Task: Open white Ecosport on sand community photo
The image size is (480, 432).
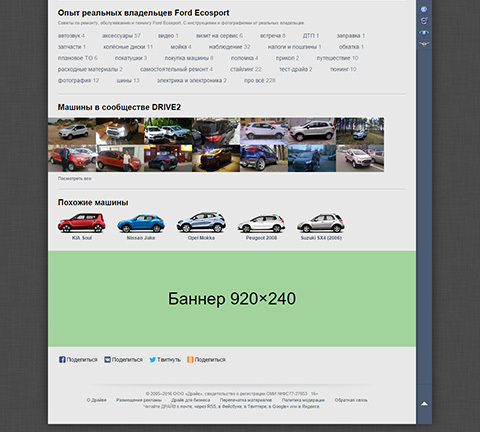Action: [72, 131]
